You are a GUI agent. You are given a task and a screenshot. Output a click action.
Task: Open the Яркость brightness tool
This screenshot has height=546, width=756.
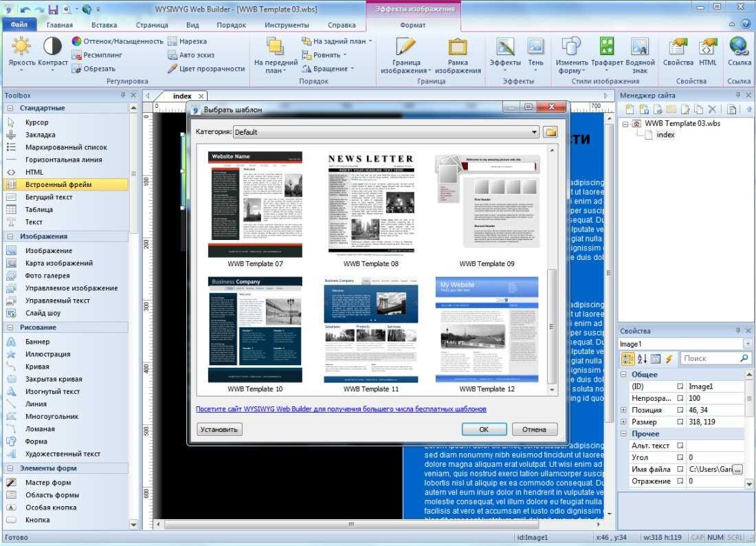(x=22, y=53)
